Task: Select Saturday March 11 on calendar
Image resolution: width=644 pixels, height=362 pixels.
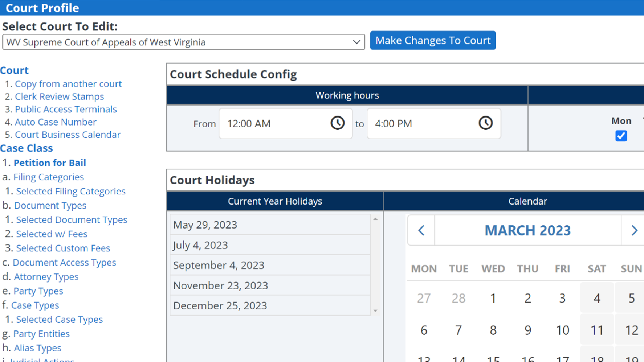Action: click(x=597, y=330)
